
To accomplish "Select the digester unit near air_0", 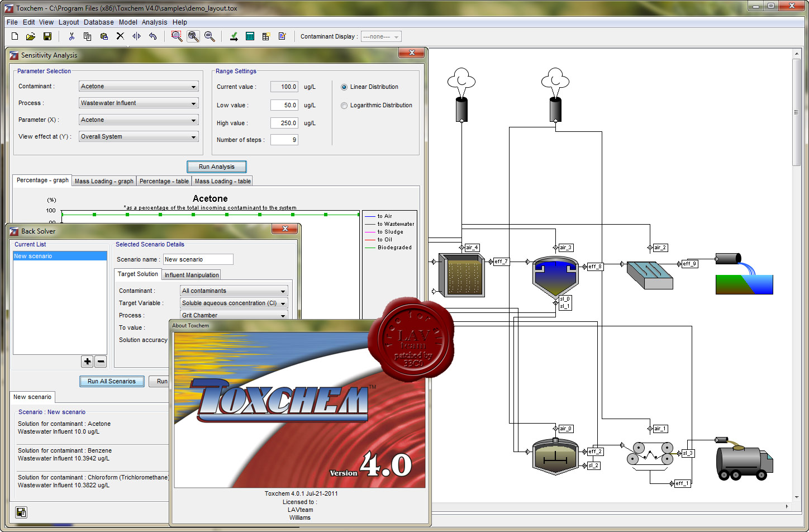I will pos(555,457).
